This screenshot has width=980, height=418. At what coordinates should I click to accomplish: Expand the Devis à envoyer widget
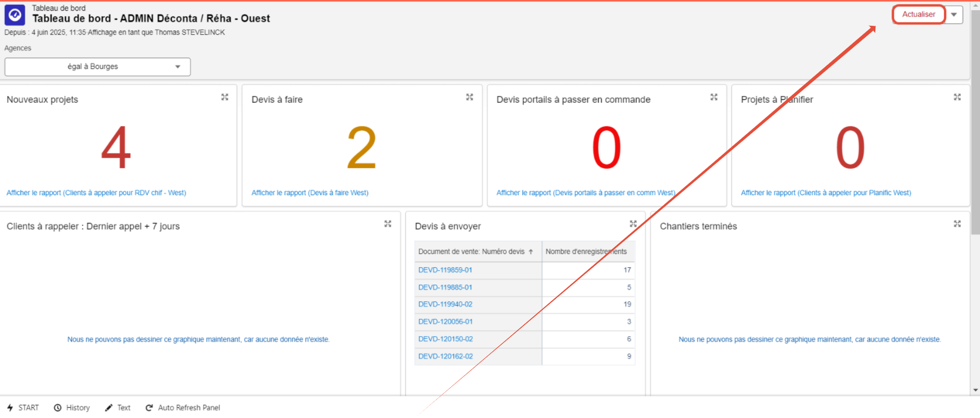(x=633, y=224)
